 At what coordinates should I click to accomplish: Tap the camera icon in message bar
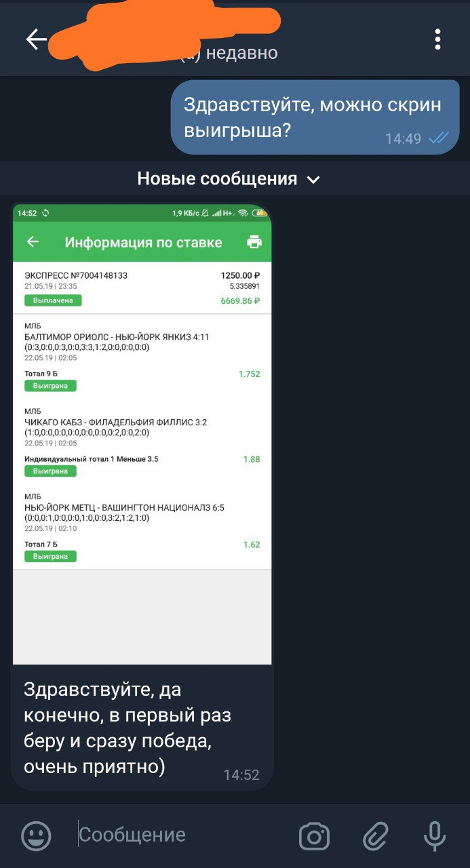point(314,835)
